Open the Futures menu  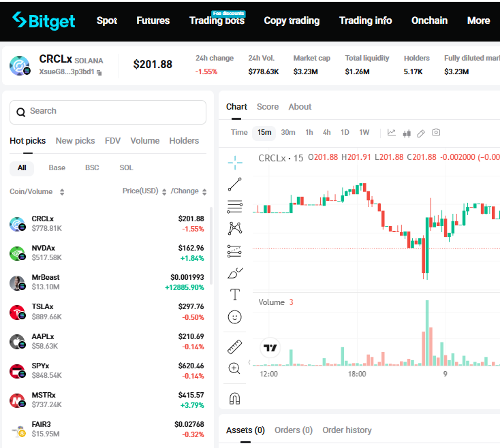point(153,20)
